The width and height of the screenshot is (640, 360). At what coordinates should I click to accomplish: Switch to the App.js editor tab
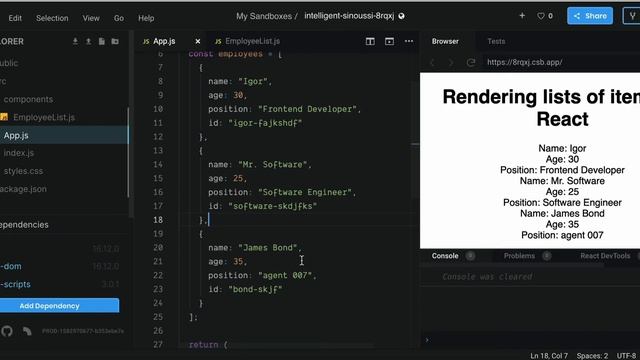pyautogui.click(x=164, y=41)
